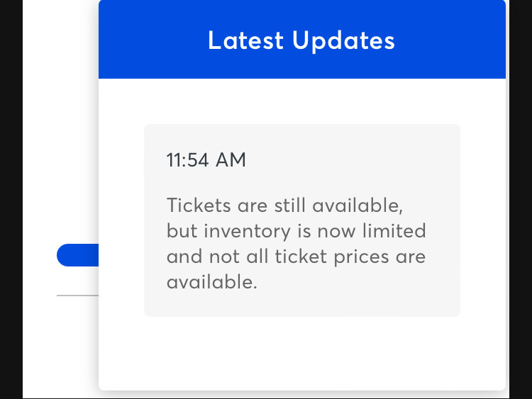
Task: Click the final word 'available.' in message
Action: click(211, 282)
